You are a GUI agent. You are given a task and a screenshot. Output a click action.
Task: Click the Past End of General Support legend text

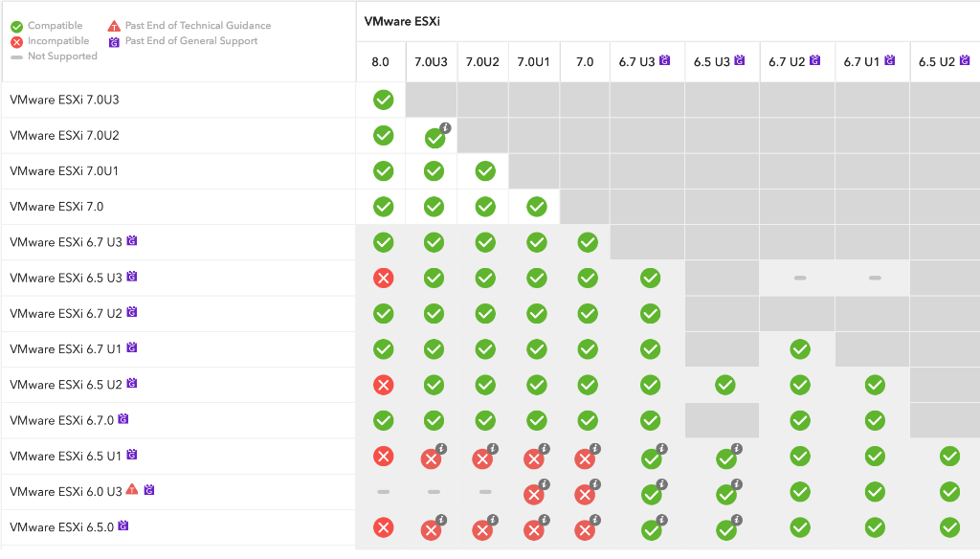click(191, 40)
